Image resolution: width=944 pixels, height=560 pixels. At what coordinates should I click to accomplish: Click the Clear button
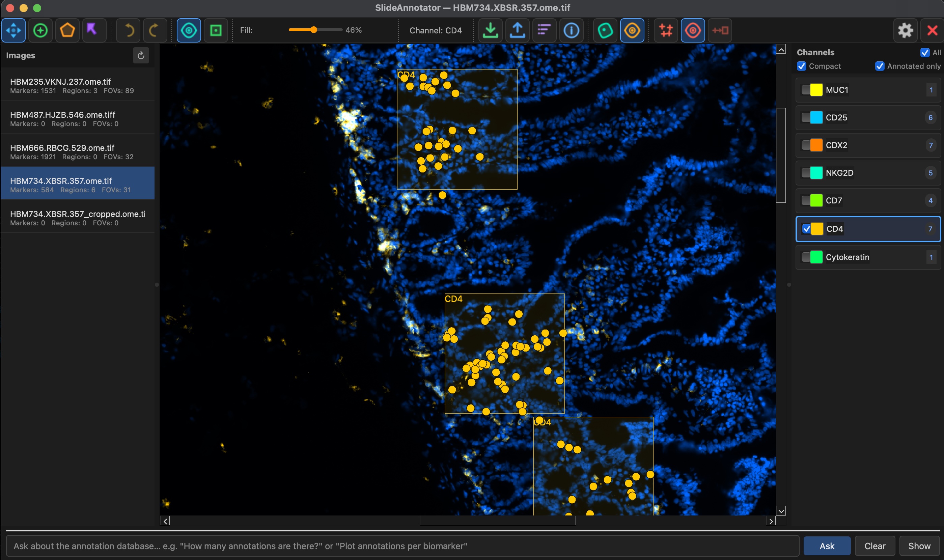point(874,545)
